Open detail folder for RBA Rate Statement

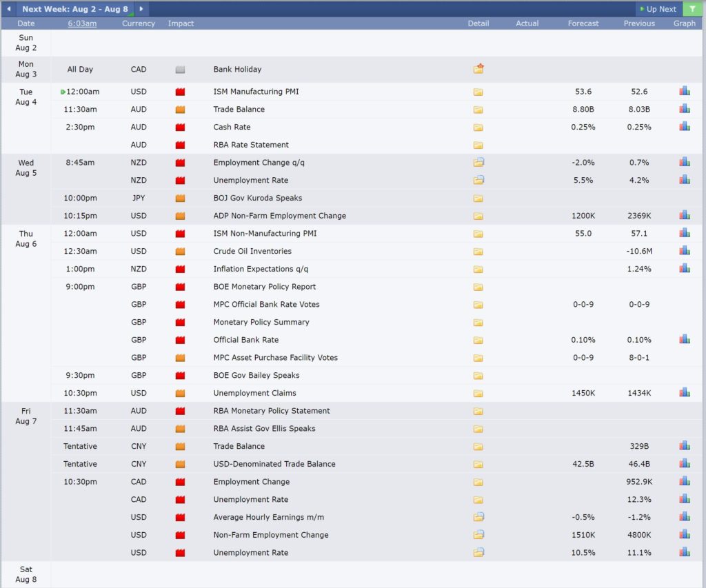(478, 145)
